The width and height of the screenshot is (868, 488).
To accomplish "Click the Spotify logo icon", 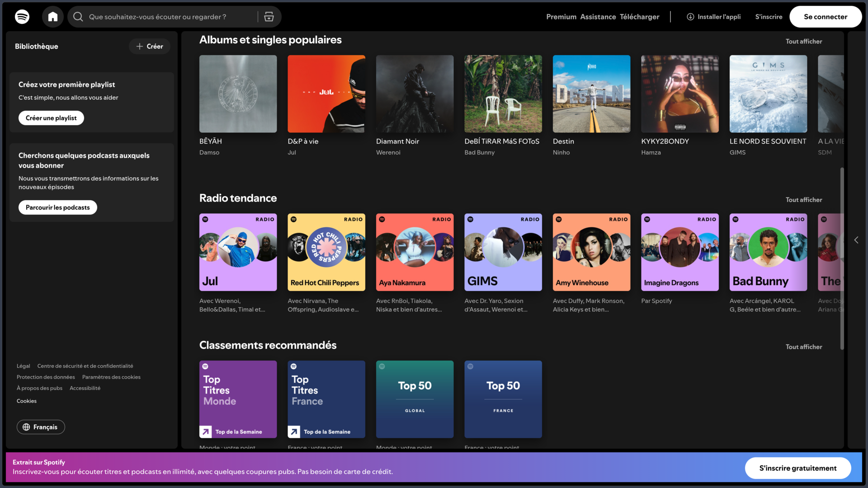I will click(x=22, y=17).
